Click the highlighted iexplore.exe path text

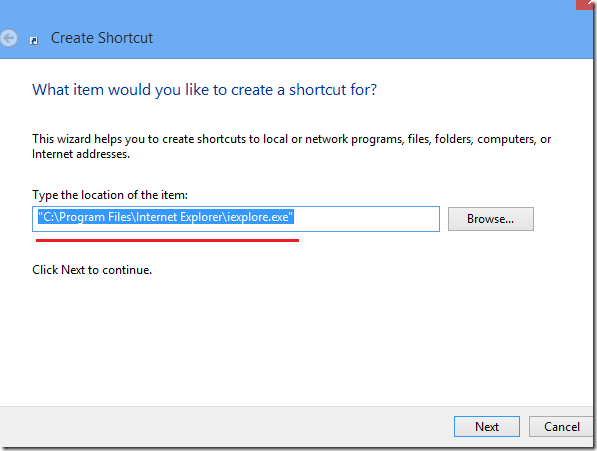click(x=166, y=217)
